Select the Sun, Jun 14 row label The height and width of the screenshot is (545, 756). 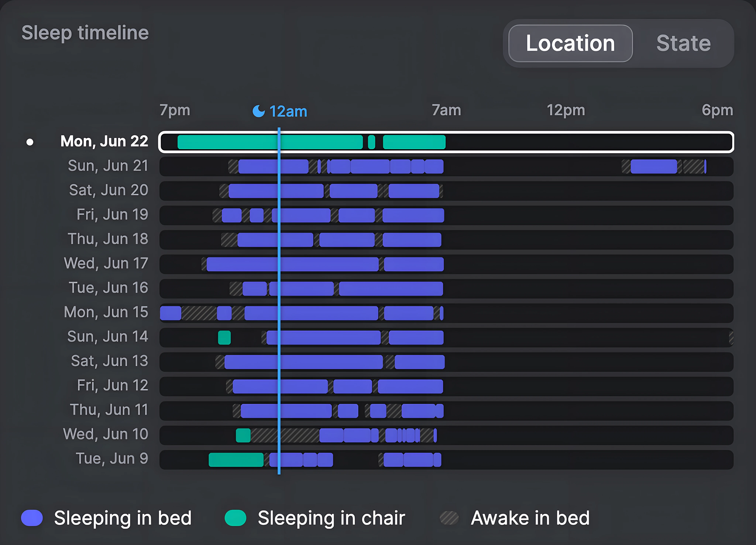(108, 336)
